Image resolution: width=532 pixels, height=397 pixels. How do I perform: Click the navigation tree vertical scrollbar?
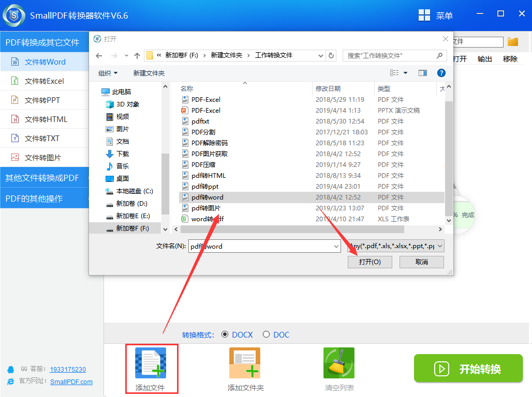pos(165,184)
